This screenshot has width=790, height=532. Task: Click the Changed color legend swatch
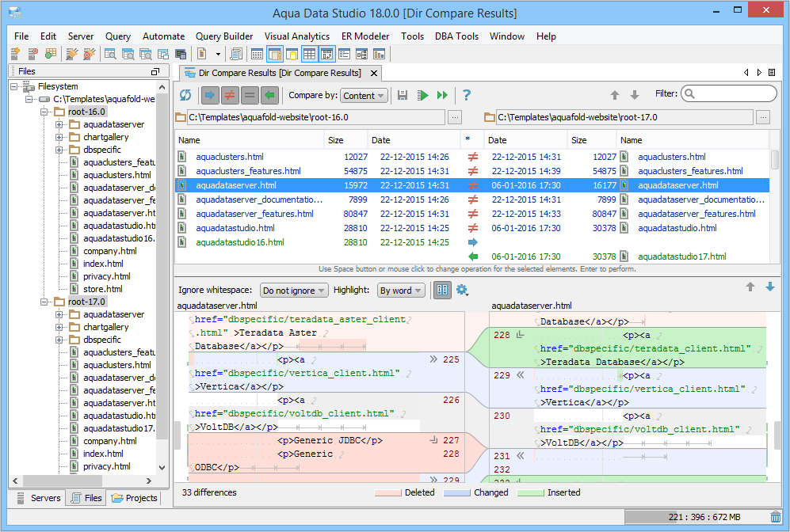click(457, 492)
